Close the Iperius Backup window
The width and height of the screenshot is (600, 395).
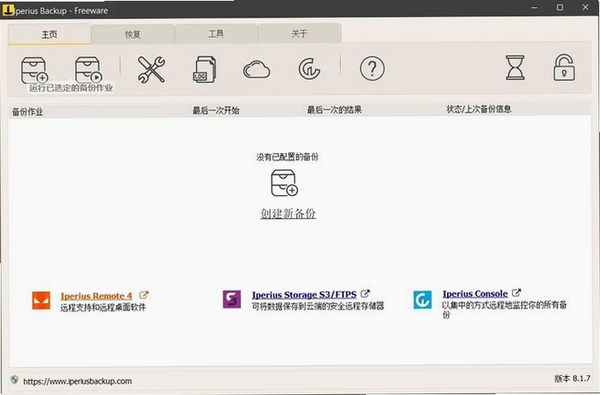tap(585, 8)
